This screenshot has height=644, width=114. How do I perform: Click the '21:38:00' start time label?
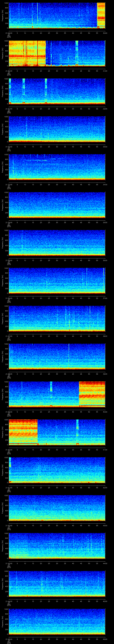click(x=9, y=374)
